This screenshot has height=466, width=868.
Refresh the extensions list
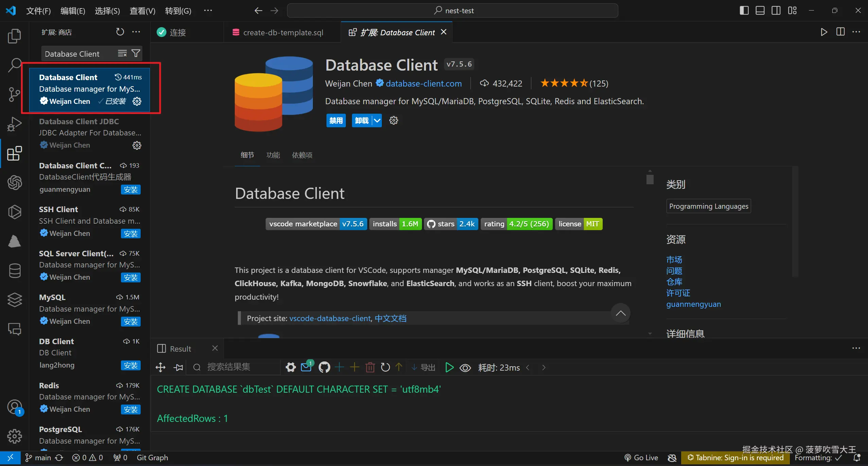[x=120, y=32]
